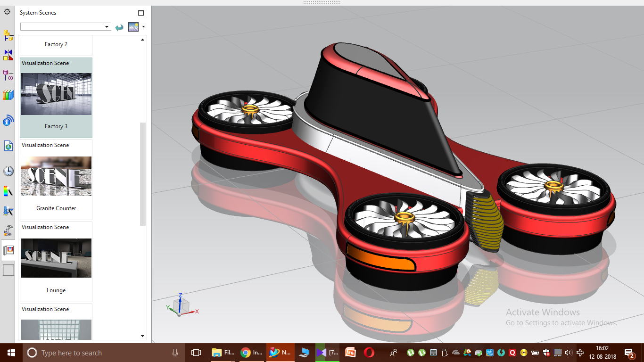Select the Lounge scene thumbnail
Image resolution: width=644 pixels, height=362 pixels.
tap(56, 258)
